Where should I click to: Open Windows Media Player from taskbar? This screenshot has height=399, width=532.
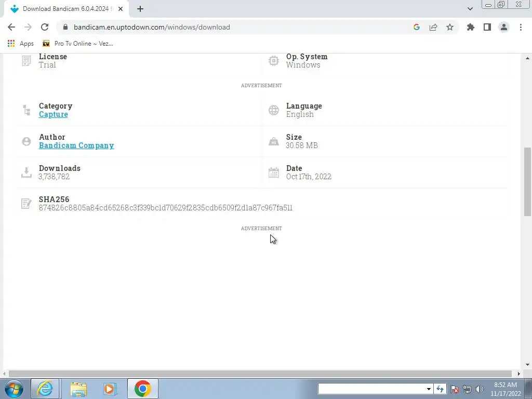click(110, 389)
